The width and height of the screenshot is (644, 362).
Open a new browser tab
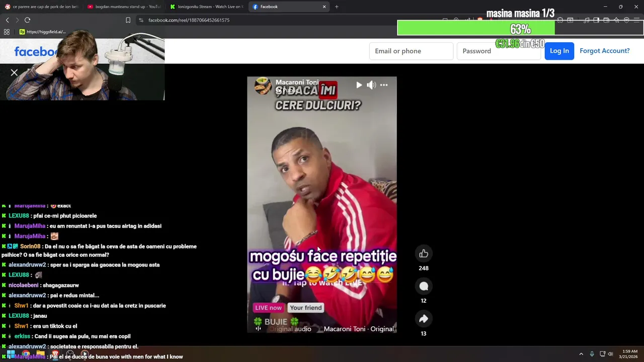point(337,7)
